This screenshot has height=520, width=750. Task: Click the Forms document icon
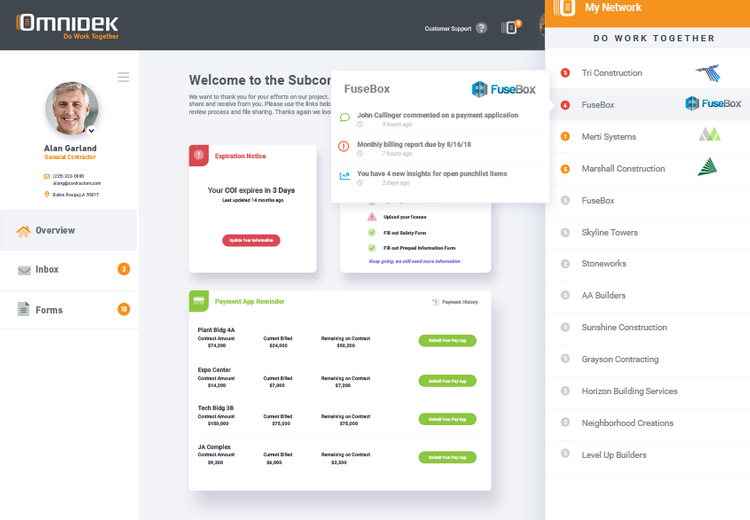[x=23, y=309]
